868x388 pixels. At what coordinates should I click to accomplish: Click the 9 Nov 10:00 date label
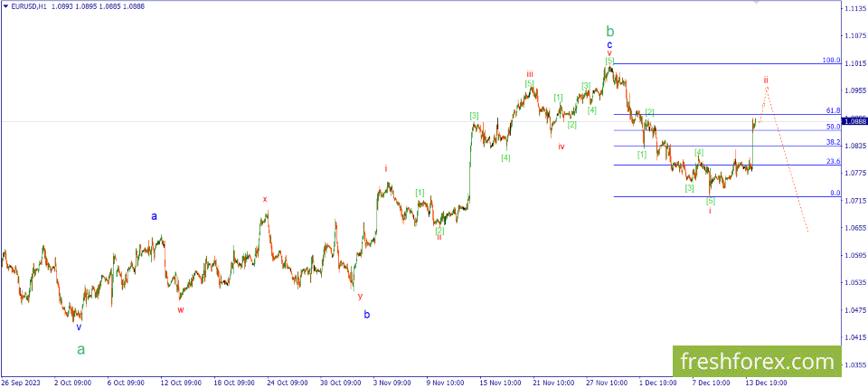tap(445, 383)
